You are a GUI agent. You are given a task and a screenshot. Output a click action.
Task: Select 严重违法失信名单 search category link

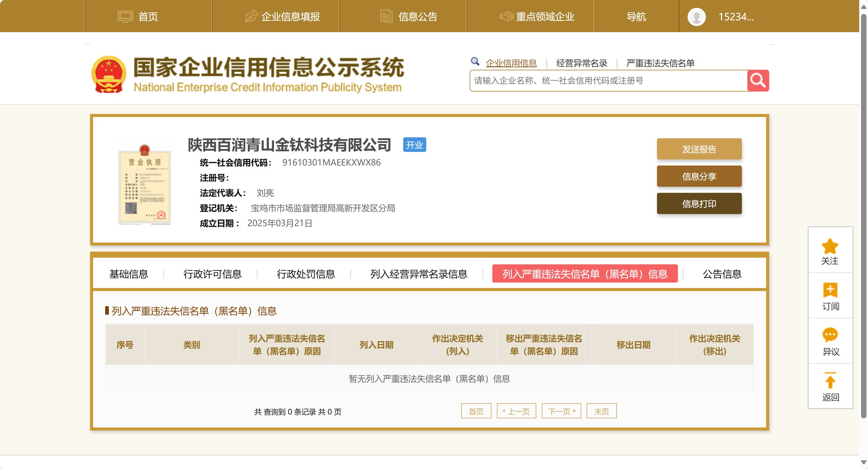pos(660,63)
